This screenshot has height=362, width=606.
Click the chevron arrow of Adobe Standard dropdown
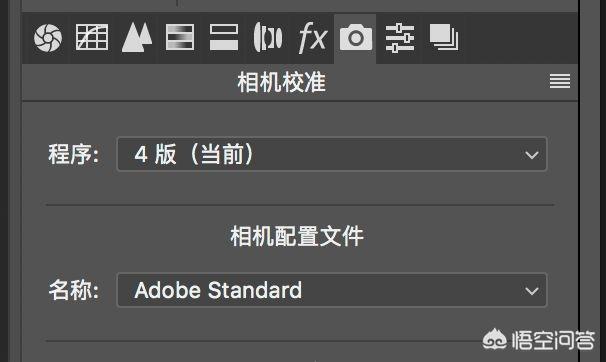pos(532,291)
